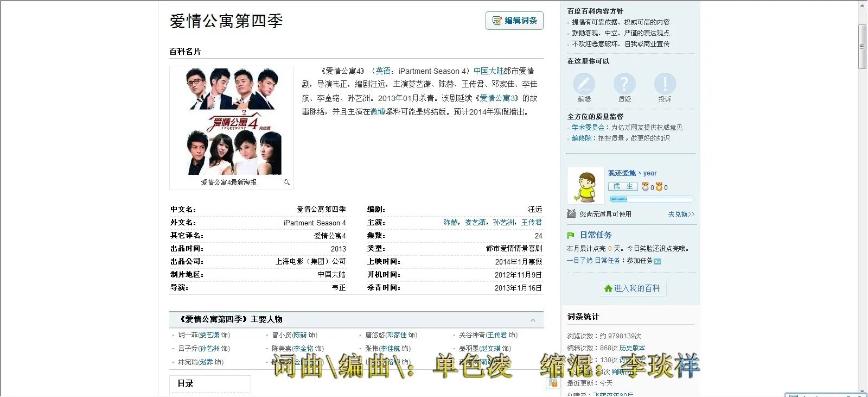The width and height of the screenshot is (868, 397).
Task: Click the small GO icon after 参加任务
Action: [658, 261]
